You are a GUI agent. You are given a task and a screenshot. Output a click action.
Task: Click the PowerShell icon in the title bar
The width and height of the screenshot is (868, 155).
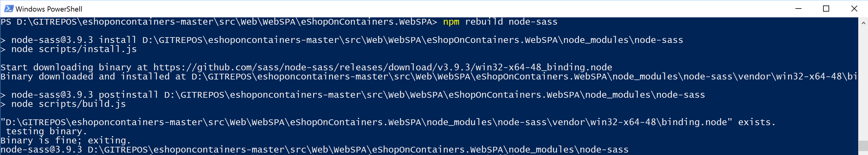click(9, 9)
